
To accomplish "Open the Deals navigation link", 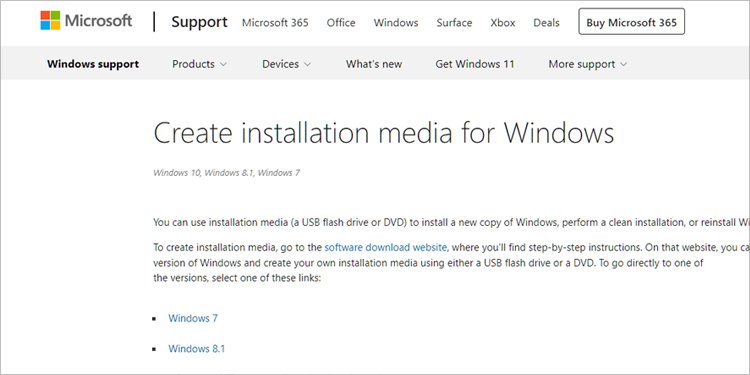I will pyautogui.click(x=546, y=22).
